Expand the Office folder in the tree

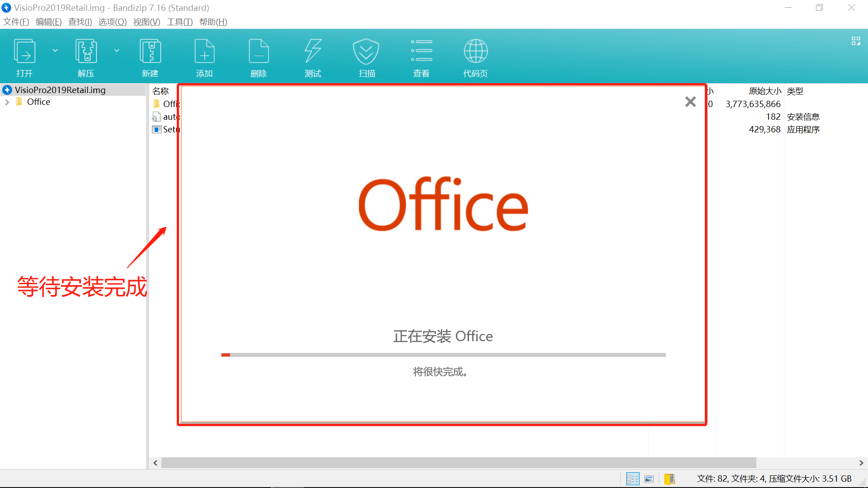tap(7, 102)
